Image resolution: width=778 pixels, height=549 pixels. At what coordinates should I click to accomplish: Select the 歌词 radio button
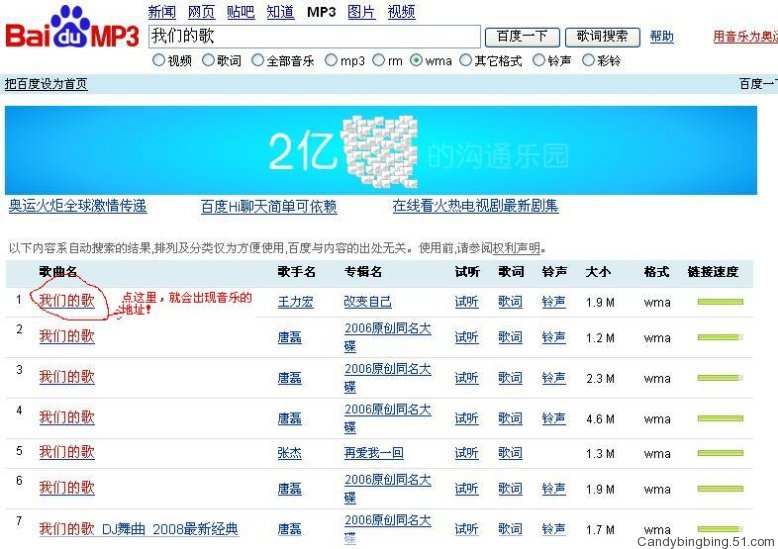[208, 60]
